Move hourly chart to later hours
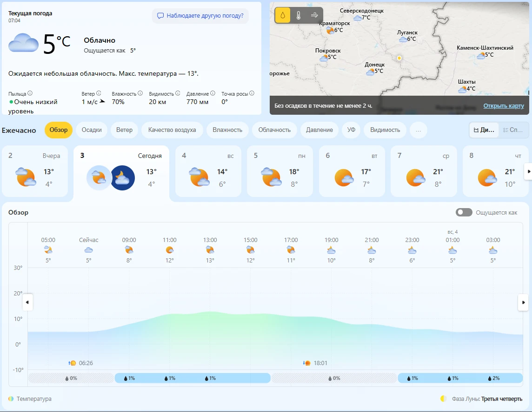The width and height of the screenshot is (532, 412). (x=523, y=302)
